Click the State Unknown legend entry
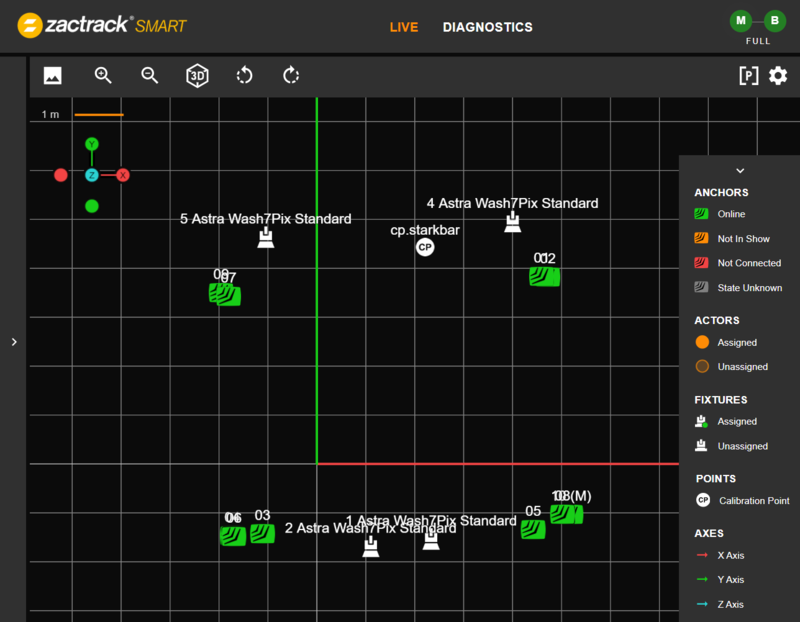 coord(738,287)
